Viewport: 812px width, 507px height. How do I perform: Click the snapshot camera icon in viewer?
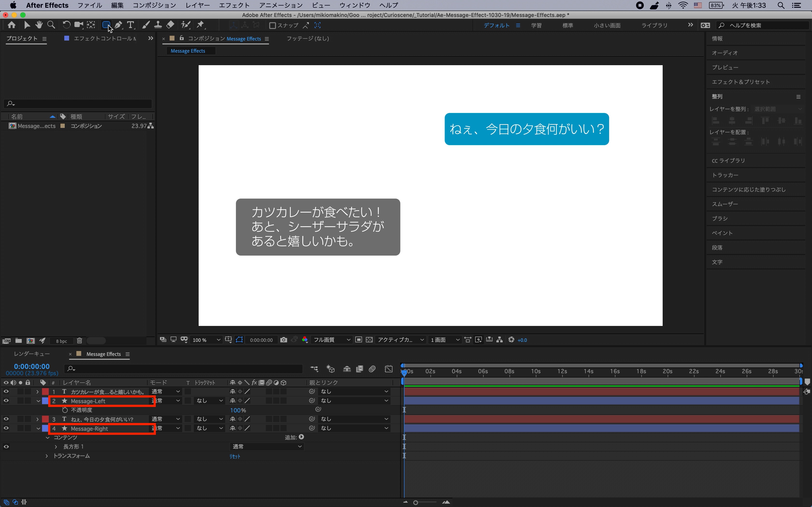click(283, 340)
